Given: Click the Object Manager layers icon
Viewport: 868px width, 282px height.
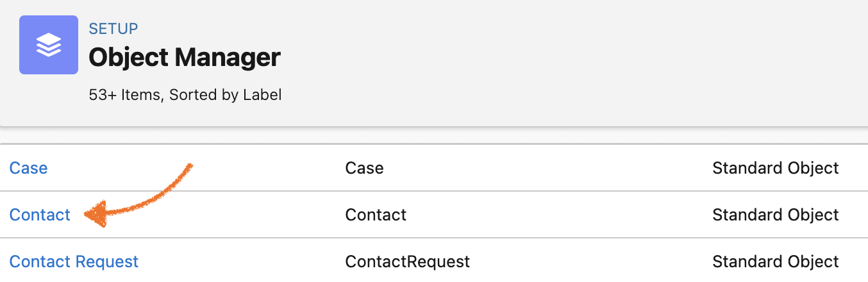Looking at the screenshot, I should (x=49, y=45).
